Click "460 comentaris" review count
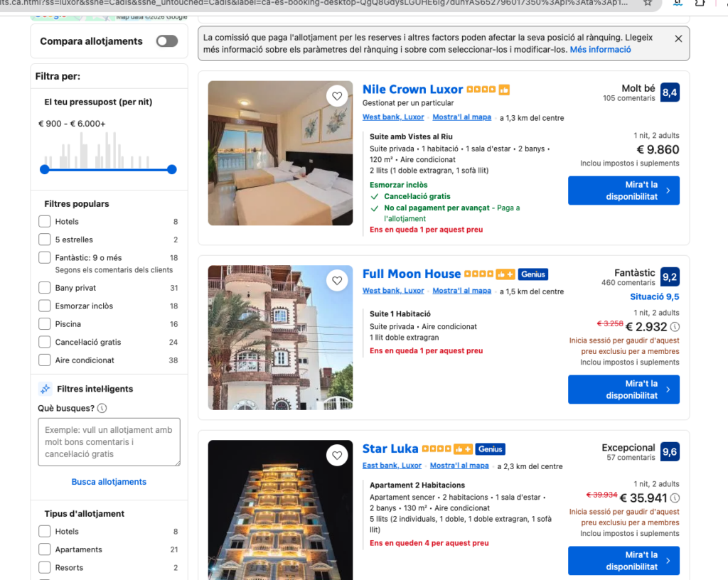This screenshot has height=580, width=728. (x=628, y=283)
